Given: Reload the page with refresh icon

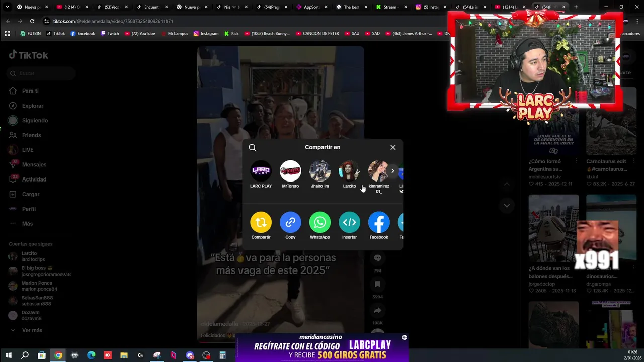Looking at the screenshot, I should pos(32,21).
